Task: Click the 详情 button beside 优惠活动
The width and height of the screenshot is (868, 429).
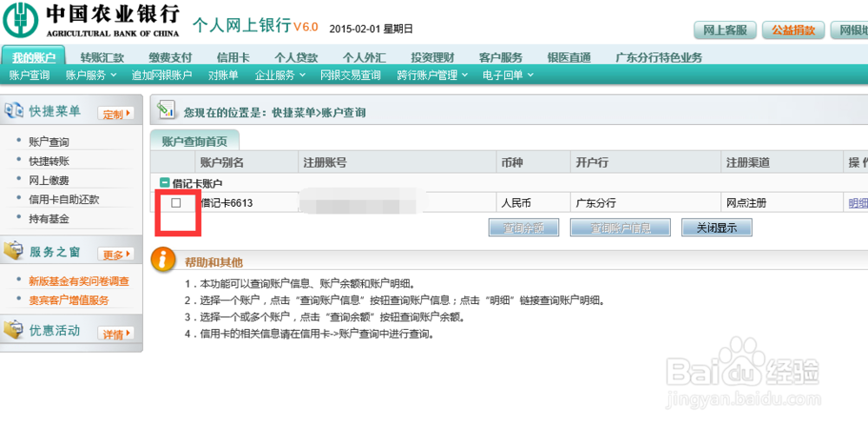Action: [115, 333]
